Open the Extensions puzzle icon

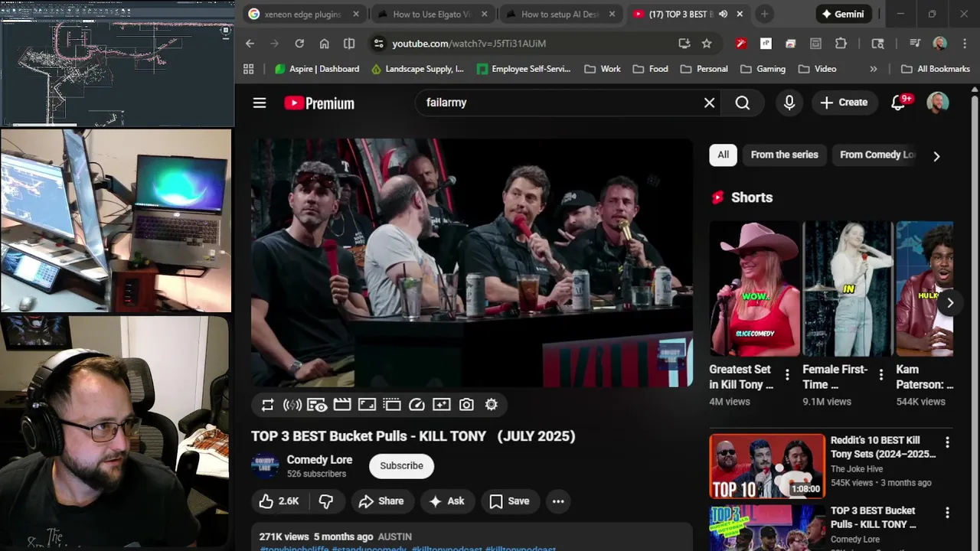pos(841,44)
